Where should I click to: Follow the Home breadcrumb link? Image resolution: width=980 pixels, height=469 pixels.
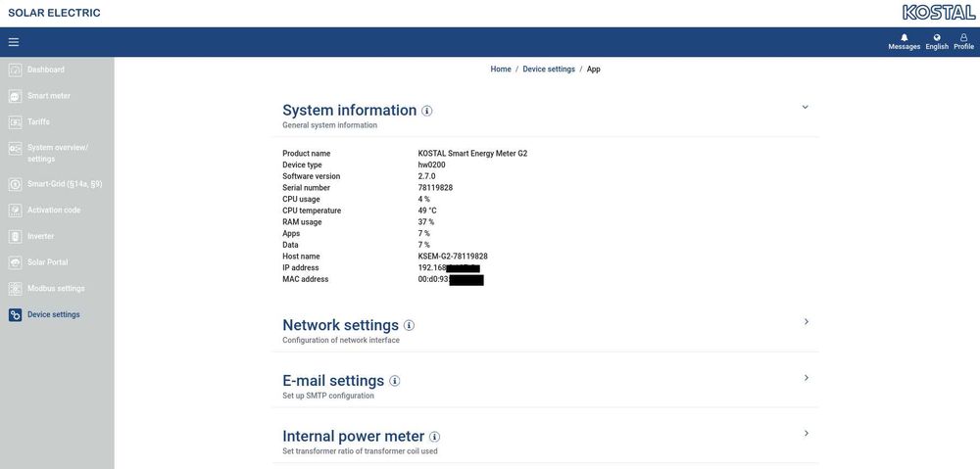(x=501, y=70)
